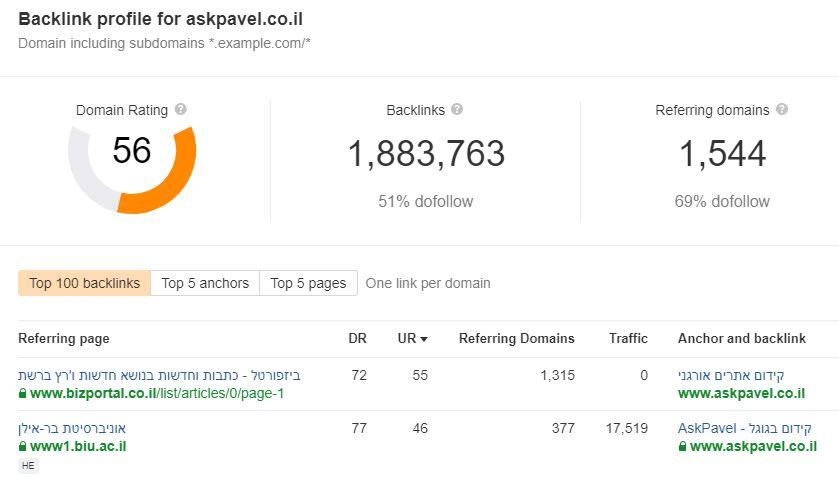Sort by Referring Domains column header
This screenshot has width=839, height=478.
pyautogui.click(x=516, y=338)
